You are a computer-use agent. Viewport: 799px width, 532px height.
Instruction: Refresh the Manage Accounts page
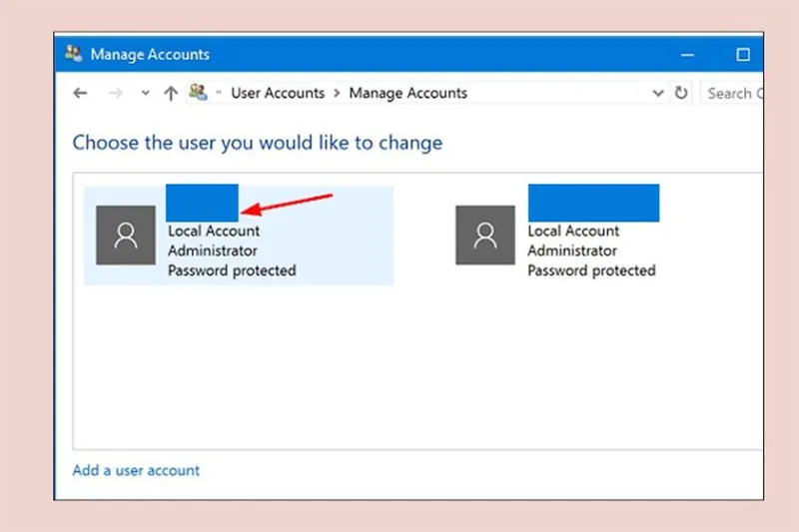681,93
